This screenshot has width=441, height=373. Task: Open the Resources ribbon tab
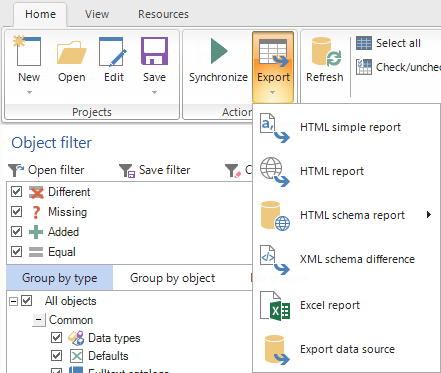[163, 14]
